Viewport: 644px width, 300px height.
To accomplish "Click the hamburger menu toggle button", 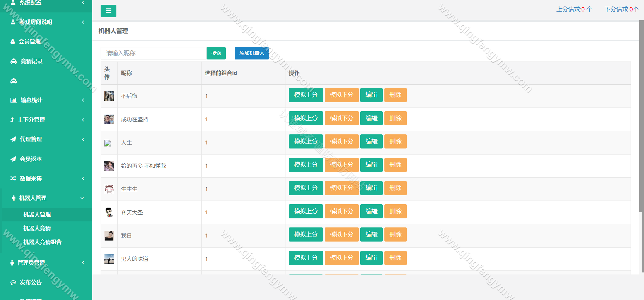I will click(108, 11).
